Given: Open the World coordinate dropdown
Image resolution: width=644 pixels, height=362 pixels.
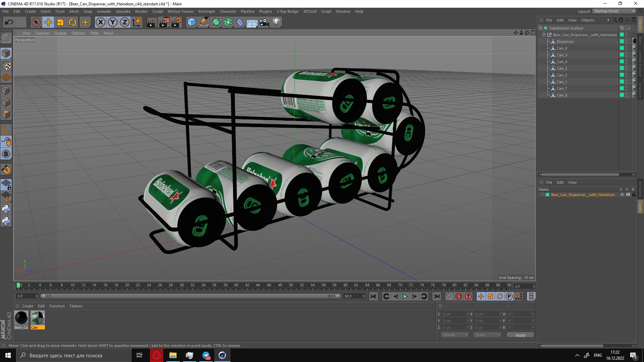Looking at the screenshot, I should 454,335.
